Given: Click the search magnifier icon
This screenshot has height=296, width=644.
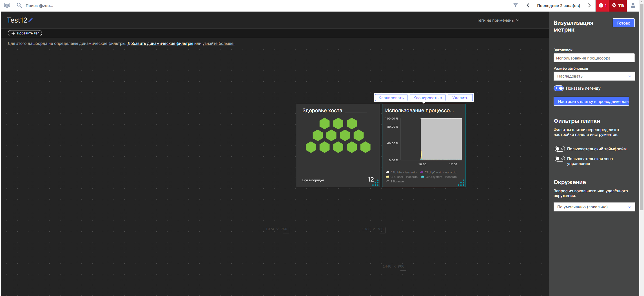Looking at the screenshot, I should pos(19,5).
